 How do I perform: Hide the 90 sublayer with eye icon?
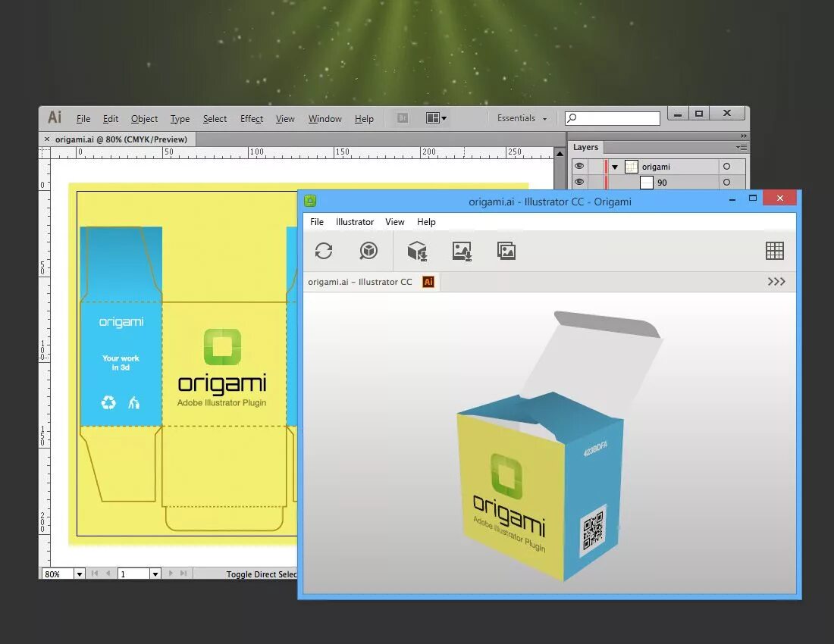[x=579, y=183]
